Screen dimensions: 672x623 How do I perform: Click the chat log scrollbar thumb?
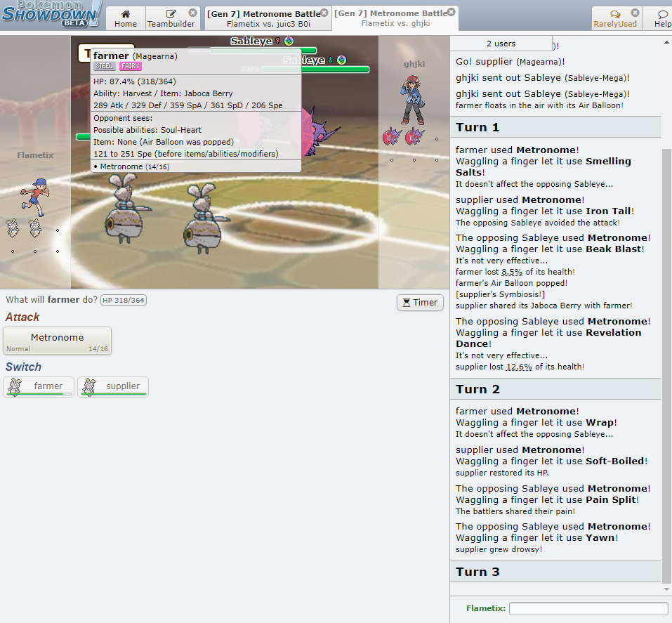[x=666, y=366]
